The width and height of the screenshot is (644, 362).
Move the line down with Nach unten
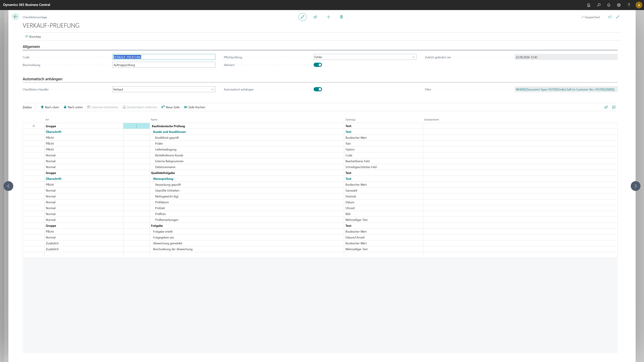click(x=73, y=107)
